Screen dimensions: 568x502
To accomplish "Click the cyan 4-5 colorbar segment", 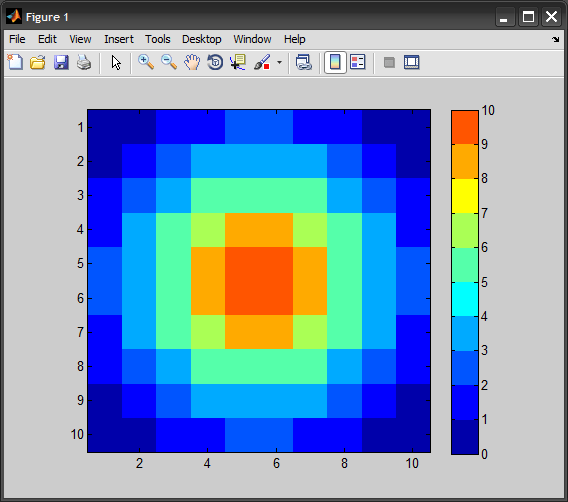I will [x=465, y=299].
